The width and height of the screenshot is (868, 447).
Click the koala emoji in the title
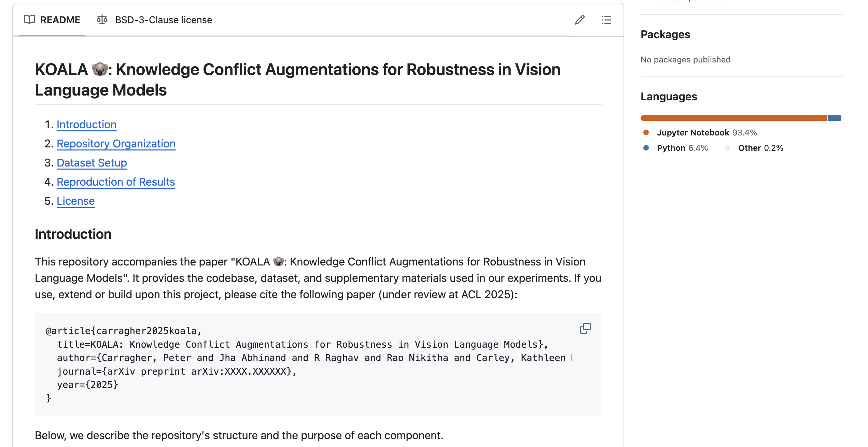[100, 70]
